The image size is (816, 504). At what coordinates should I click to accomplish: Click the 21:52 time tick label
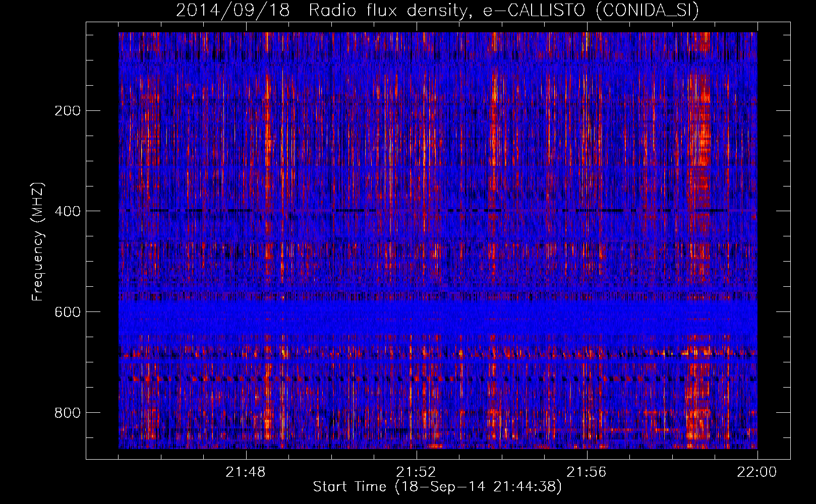(416, 472)
